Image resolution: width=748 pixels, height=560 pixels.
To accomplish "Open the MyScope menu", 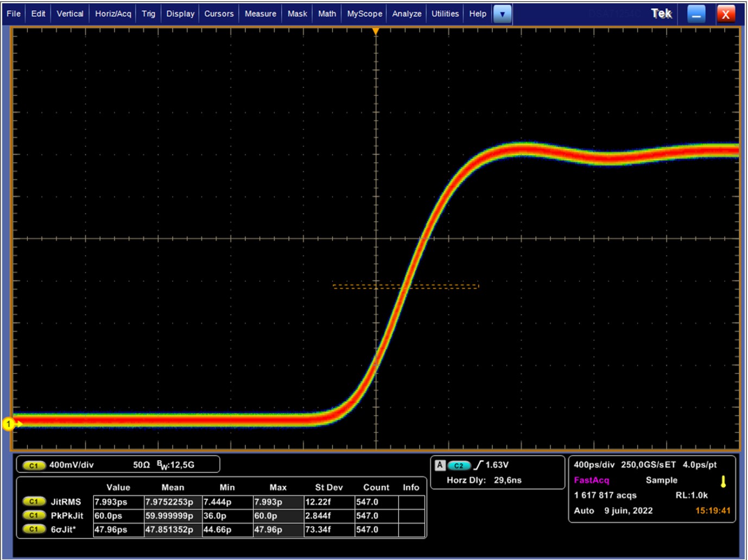I will (x=364, y=14).
